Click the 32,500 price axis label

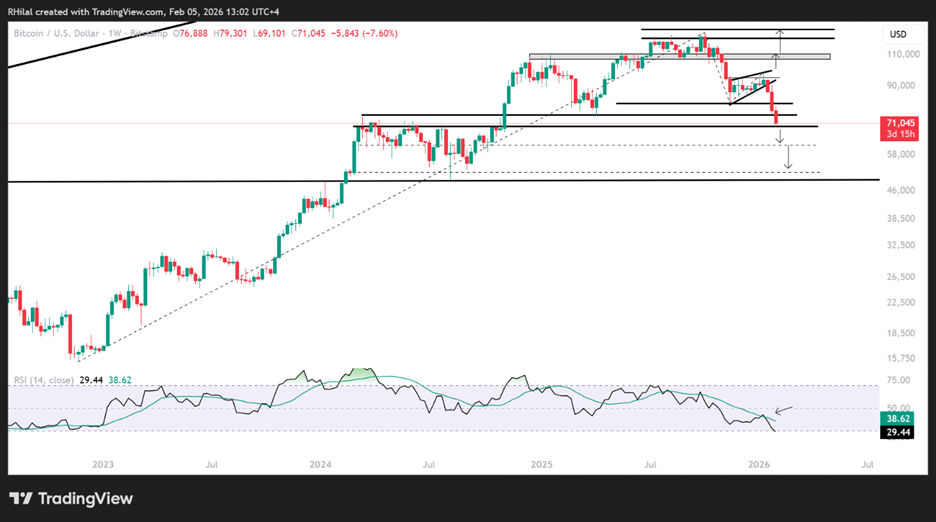click(901, 245)
